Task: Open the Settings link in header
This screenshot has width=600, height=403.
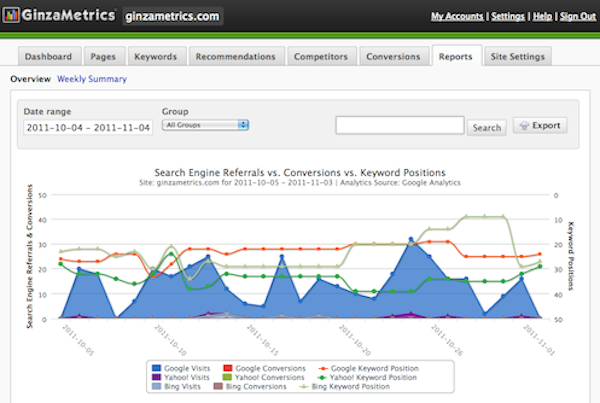Action: 508,16
